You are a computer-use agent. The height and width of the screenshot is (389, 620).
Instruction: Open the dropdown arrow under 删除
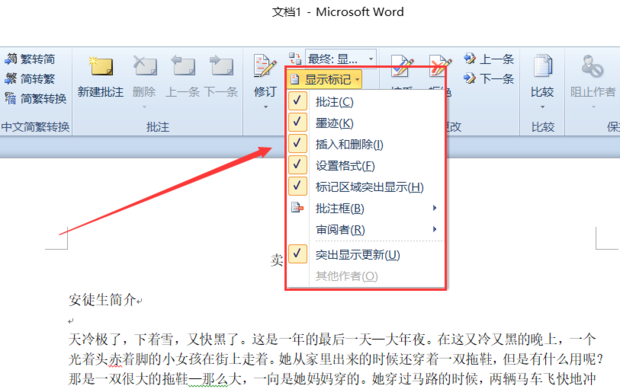(x=144, y=107)
